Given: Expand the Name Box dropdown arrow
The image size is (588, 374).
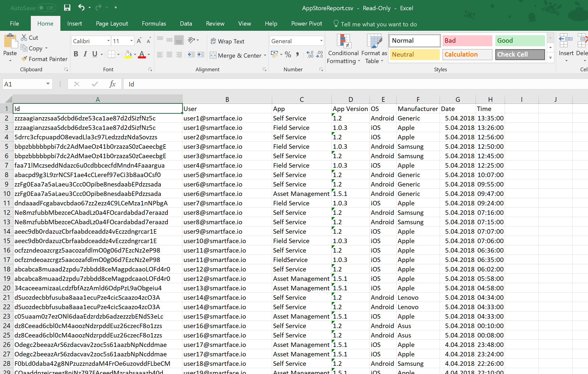Looking at the screenshot, I should [x=48, y=84].
